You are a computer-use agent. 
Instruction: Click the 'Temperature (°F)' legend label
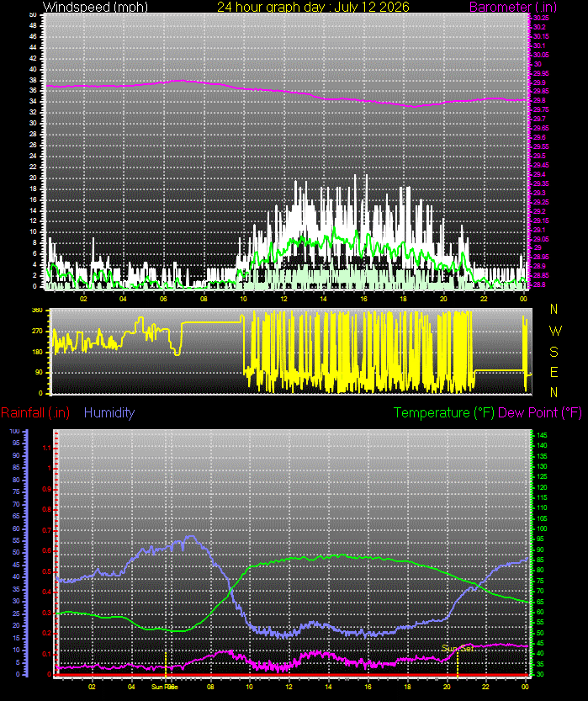[444, 412]
